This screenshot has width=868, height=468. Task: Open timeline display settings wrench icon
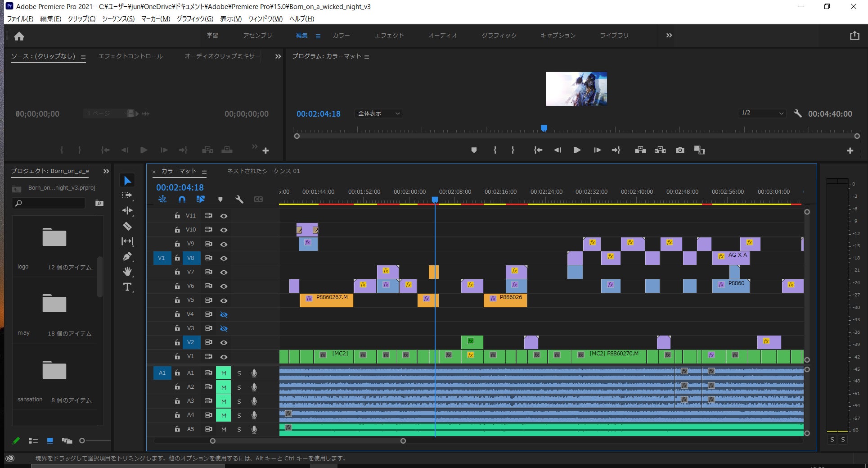click(239, 199)
